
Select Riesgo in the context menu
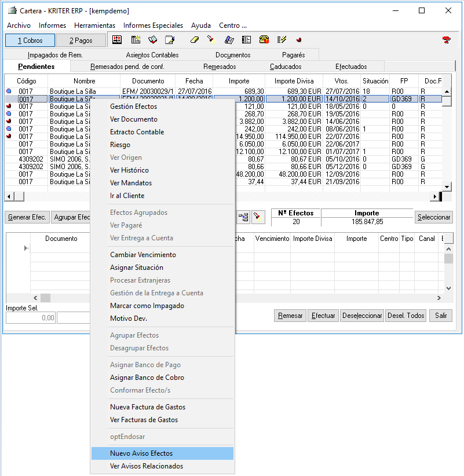[162, 145]
